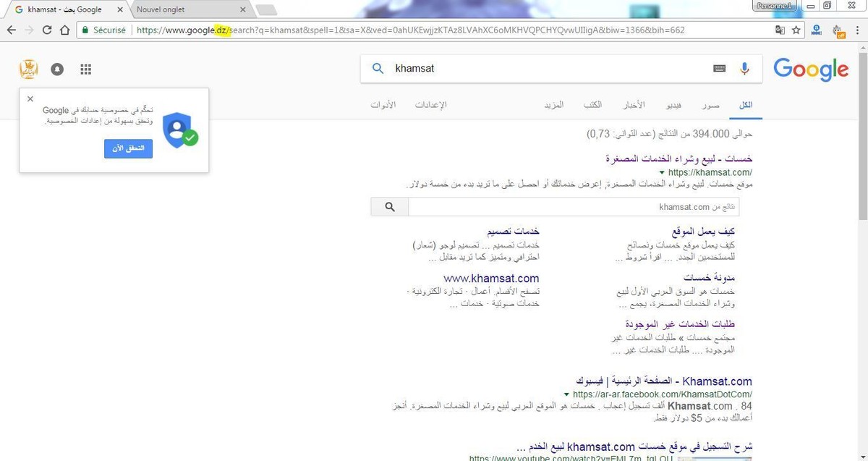This screenshot has height=461, width=868.
Task: Click the blue التحقق الآن button
Action: pyautogui.click(x=128, y=148)
